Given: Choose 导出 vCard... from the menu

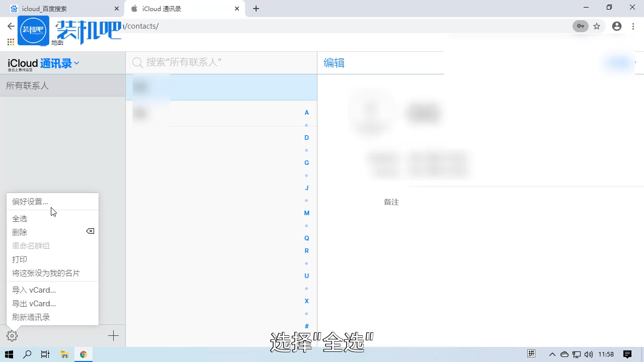Looking at the screenshot, I should tap(34, 303).
